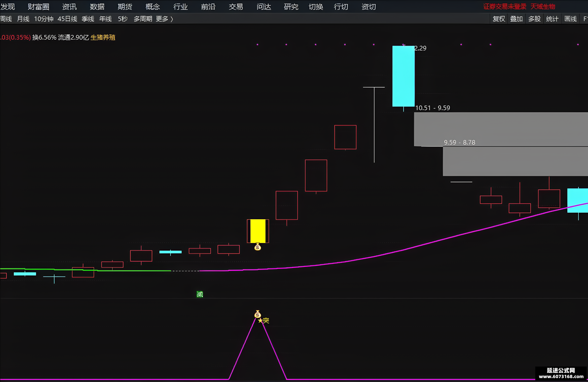
Task: Click the gray 10.51 - 9.59 gap zone
Action: point(501,129)
